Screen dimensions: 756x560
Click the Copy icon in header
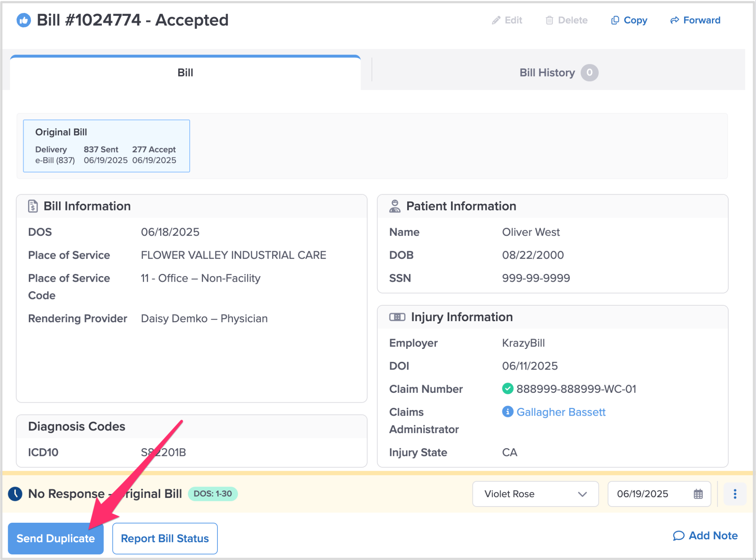615,20
